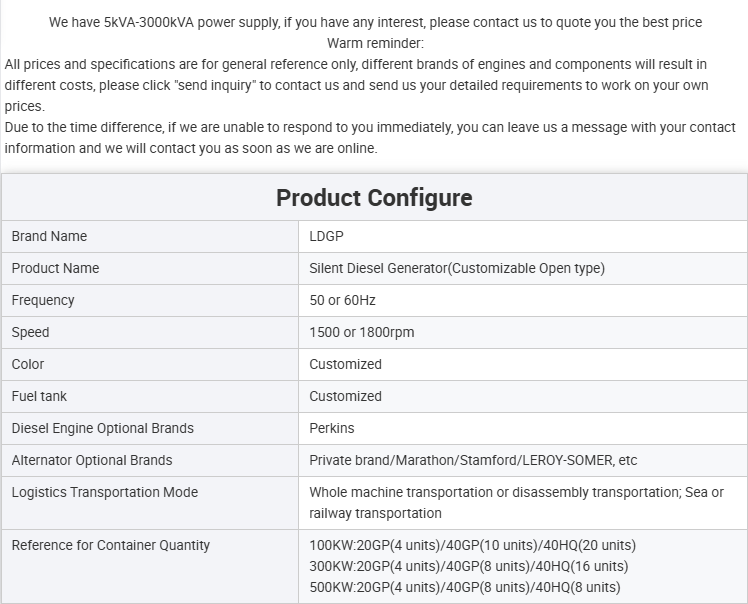
Task: Click the '5kVA-3000kVA power supply' sentence
Action: coord(375,22)
